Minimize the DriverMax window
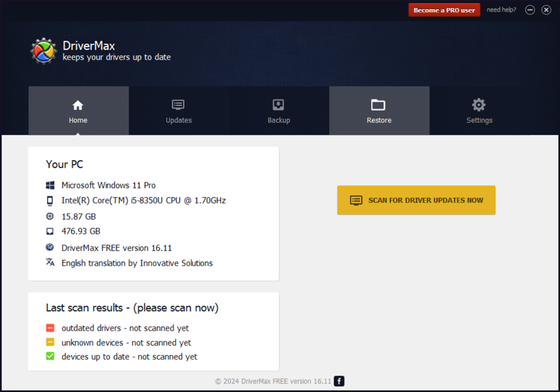Screen dimensions: 560x392 click(x=530, y=10)
